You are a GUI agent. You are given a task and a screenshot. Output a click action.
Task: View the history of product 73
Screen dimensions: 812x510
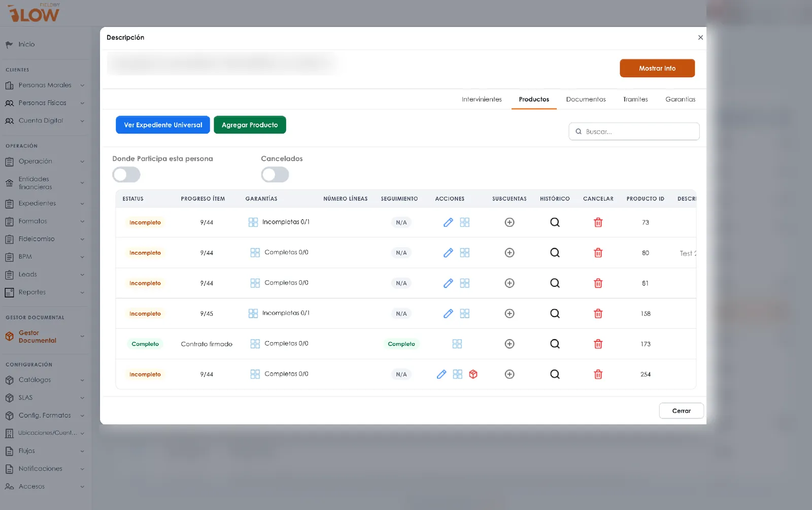[555, 222]
